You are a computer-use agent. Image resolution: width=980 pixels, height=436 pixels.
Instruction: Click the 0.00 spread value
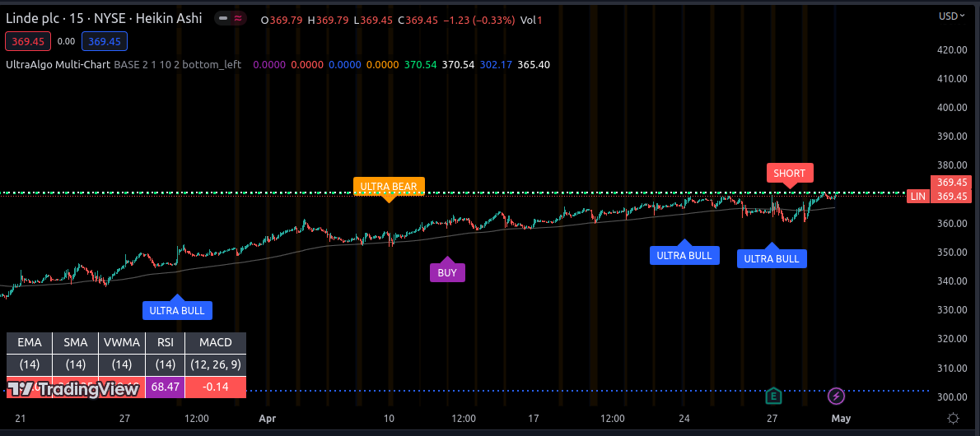(x=66, y=41)
